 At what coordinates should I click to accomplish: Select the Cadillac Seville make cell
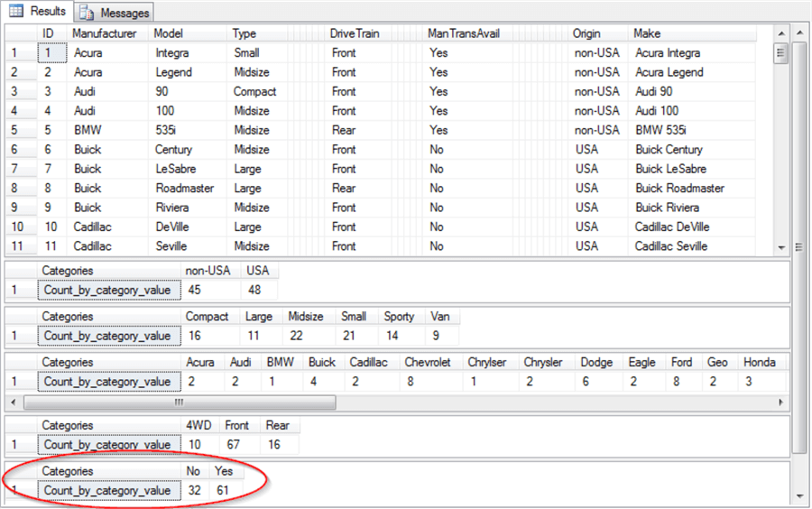click(670, 246)
